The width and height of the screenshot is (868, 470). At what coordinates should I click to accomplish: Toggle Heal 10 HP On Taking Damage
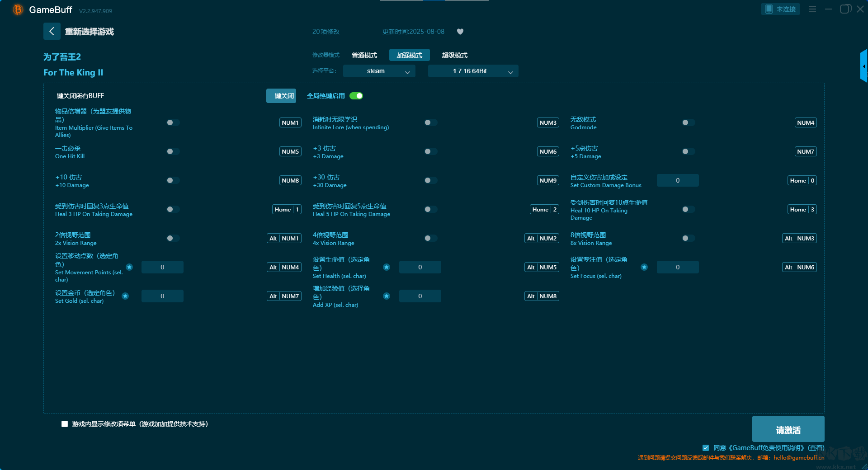tap(689, 209)
